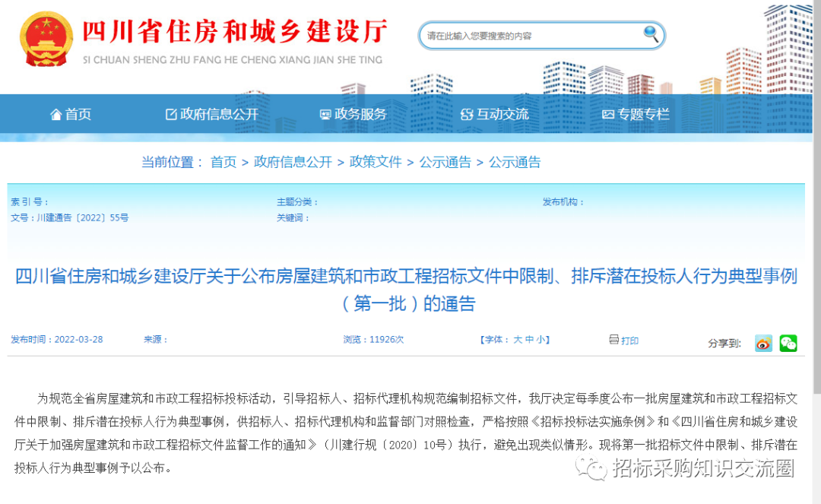
Task: Click 首页 in the breadcrumb path
Action: click(223, 162)
